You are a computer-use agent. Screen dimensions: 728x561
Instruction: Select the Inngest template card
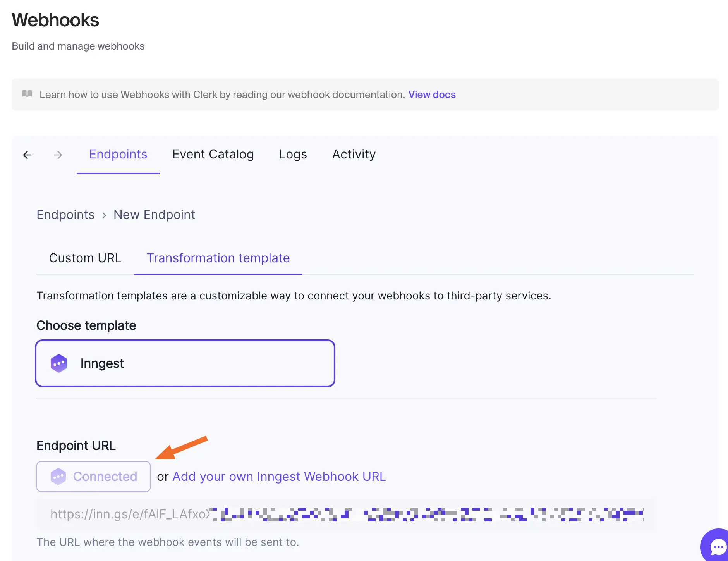[x=185, y=363]
